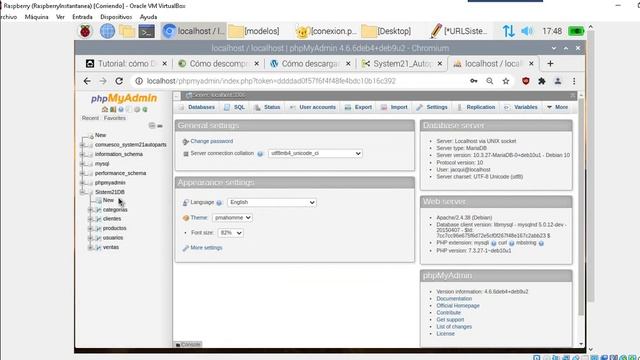This screenshot has width=640, height=360.
Task: Go to the Import tab
Action: tap(394, 107)
